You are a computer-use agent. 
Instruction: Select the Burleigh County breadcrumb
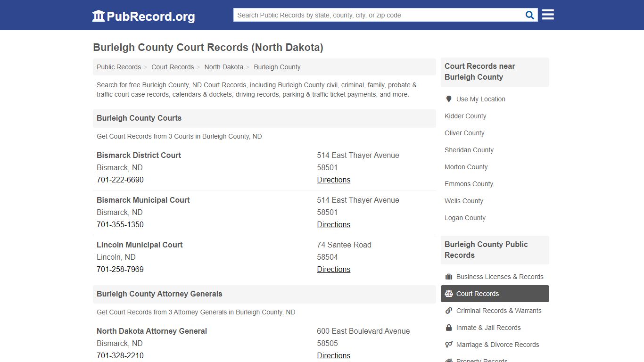[277, 67]
